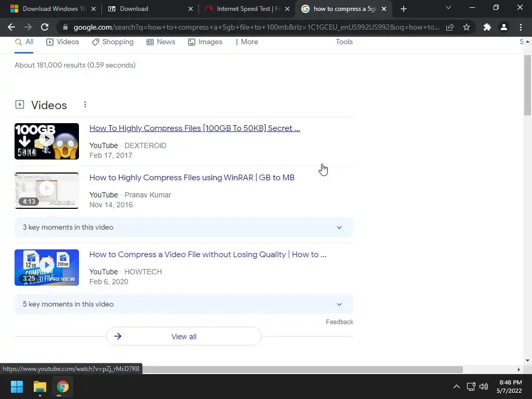
Task: Expand '3 key moments in this video'
Action: point(183,228)
